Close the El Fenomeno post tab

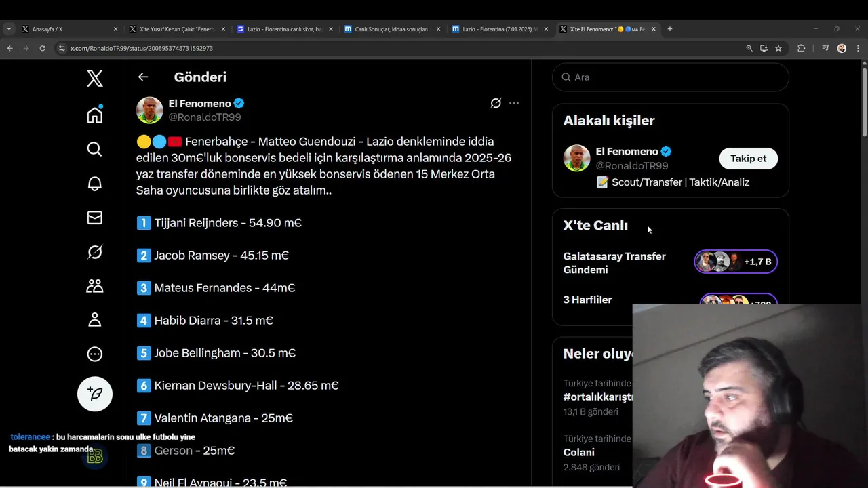[654, 29]
